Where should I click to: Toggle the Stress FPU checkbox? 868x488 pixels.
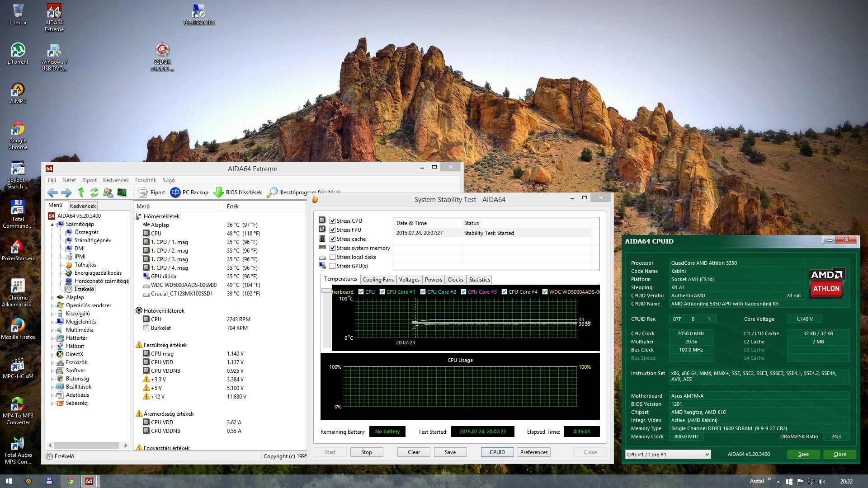click(x=333, y=230)
